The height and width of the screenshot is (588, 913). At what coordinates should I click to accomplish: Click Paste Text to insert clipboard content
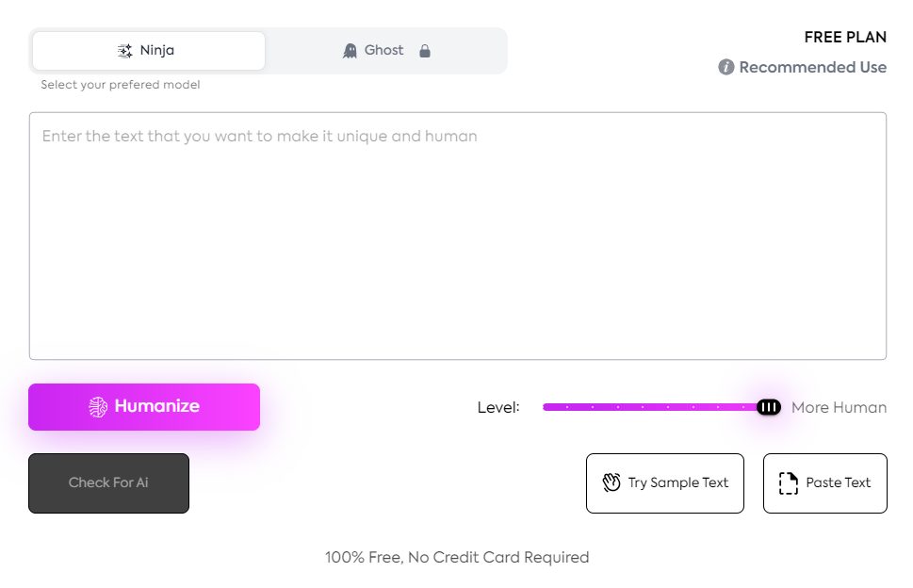point(824,482)
